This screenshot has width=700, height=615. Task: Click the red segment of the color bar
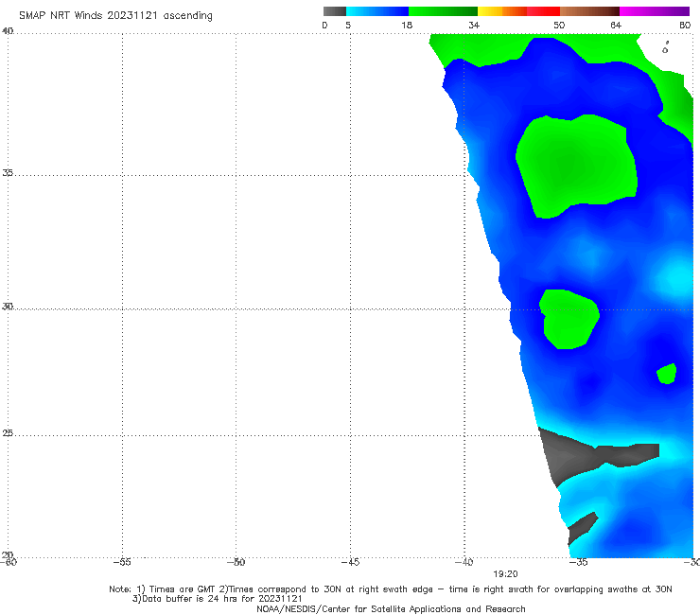[x=543, y=11]
